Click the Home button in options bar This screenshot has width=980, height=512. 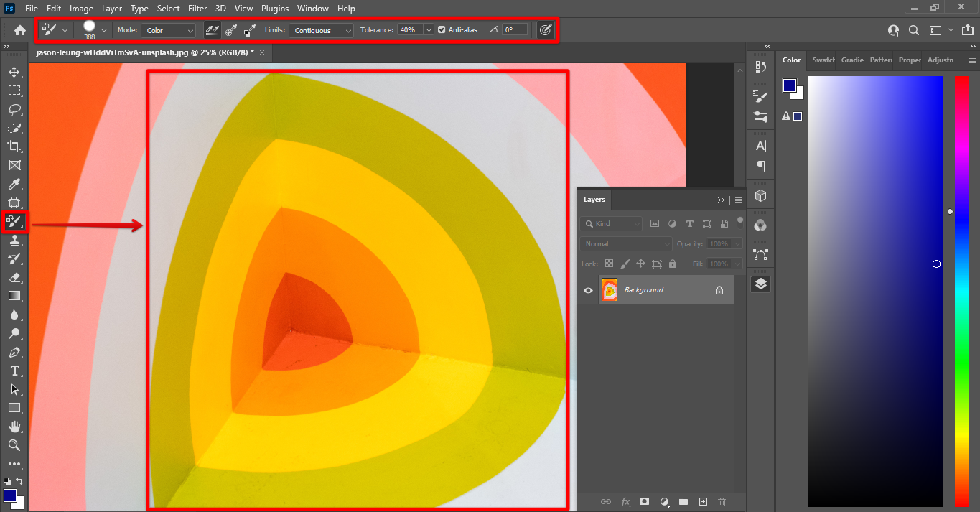point(20,30)
